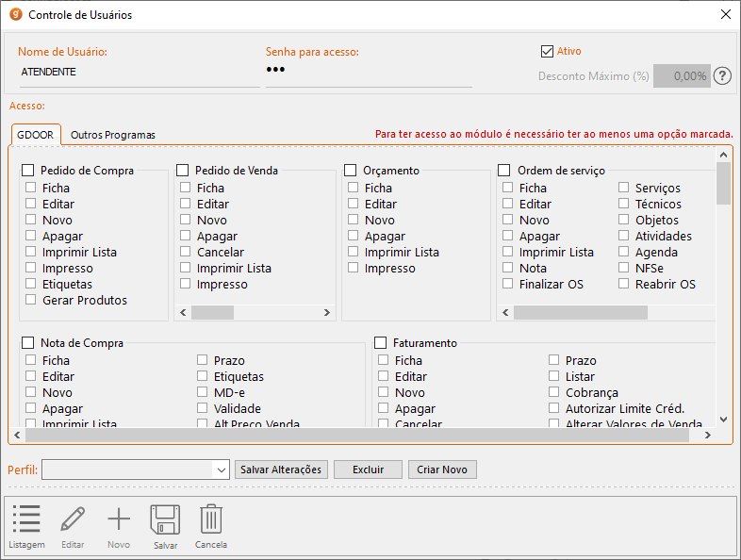Viewport: 741px width, 560px height.
Task: Enable the Pedido de Venda module checkbox
Action: [182, 170]
